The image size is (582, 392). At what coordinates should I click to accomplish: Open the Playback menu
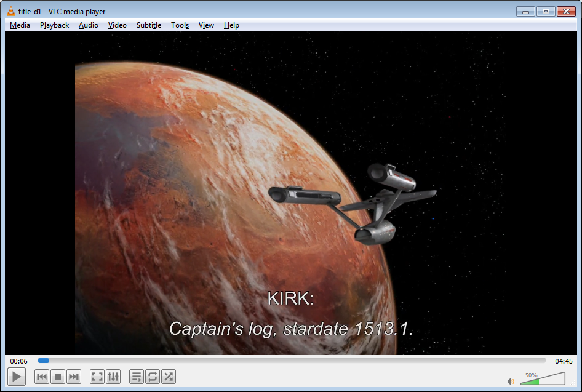[54, 25]
